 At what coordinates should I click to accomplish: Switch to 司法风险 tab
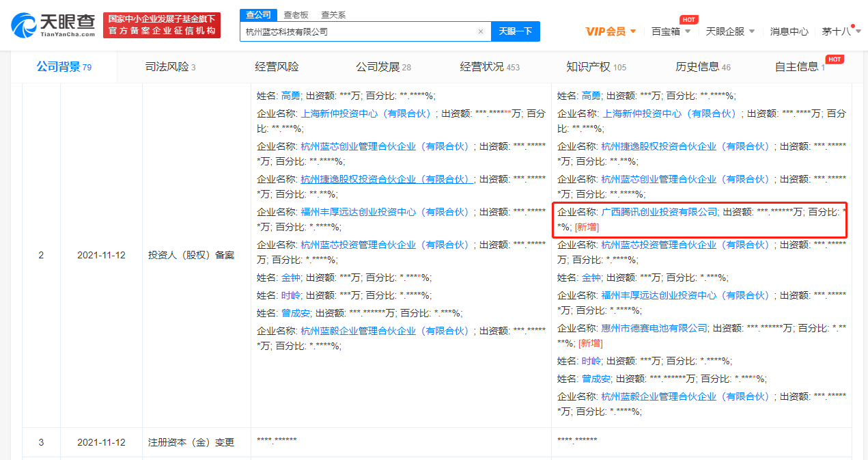[x=170, y=67]
